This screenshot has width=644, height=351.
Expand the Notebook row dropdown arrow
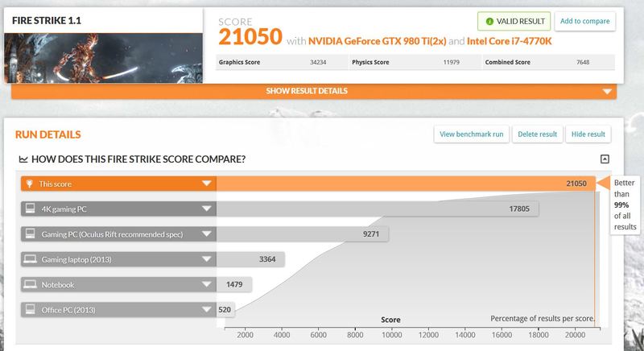pyautogui.click(x=207, y=284)
